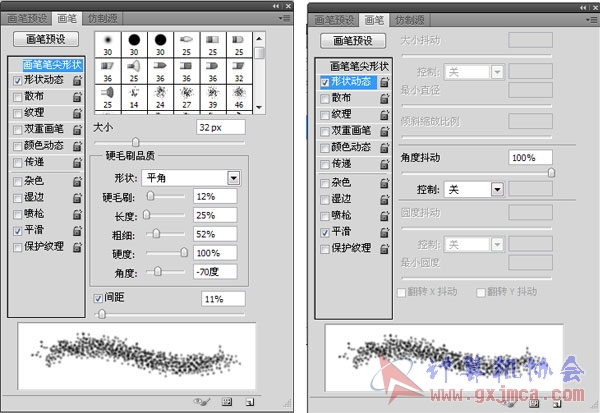
Task: Open panel flyout menu in left panel
Action: pos(284,18)
